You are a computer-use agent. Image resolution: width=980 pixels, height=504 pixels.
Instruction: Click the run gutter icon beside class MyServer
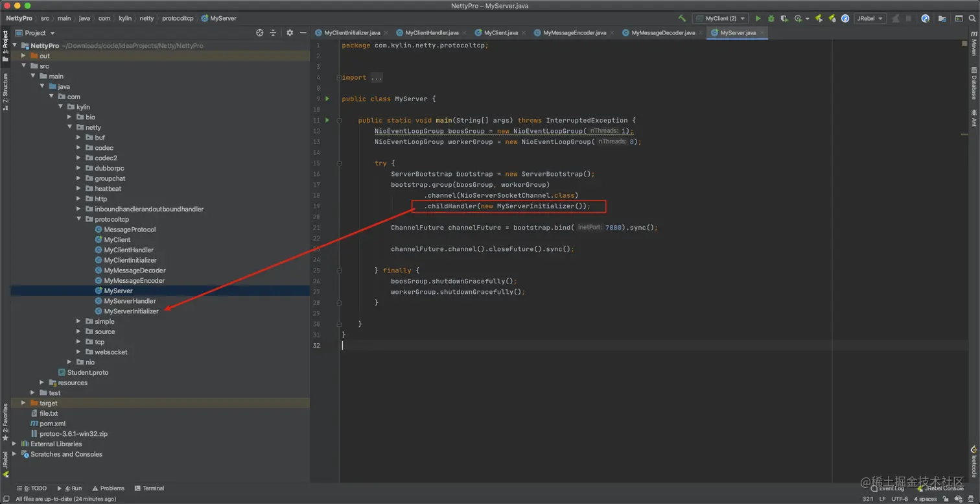tap(327, 99)
